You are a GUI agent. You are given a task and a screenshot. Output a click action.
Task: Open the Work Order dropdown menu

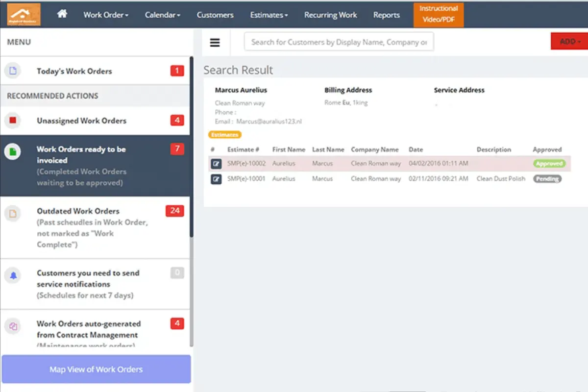106,15
